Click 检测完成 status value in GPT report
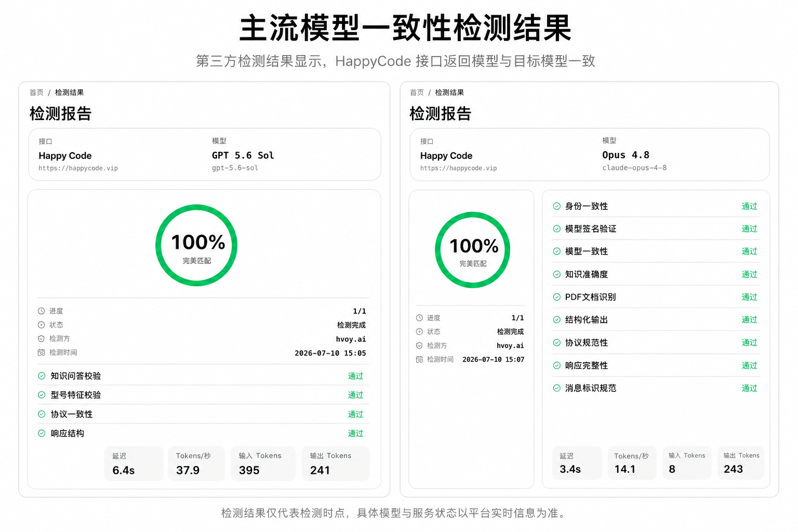798x532 pixels. (352, 325)
